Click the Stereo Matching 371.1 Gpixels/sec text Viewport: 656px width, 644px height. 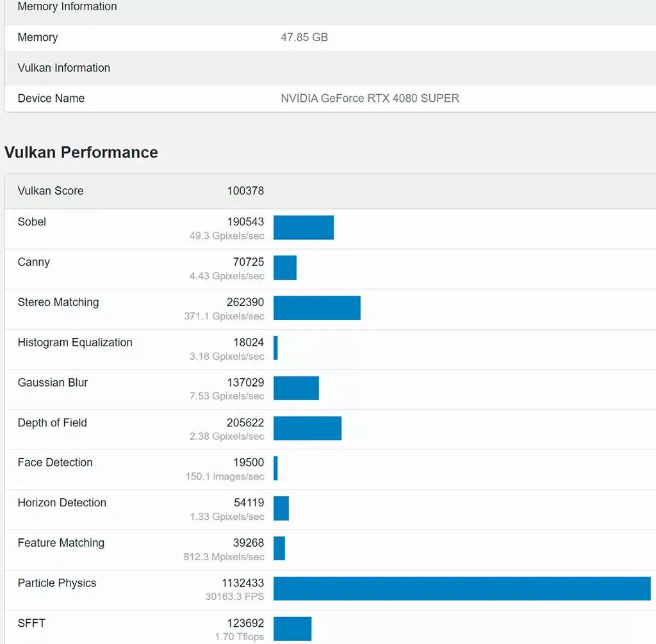224,316
